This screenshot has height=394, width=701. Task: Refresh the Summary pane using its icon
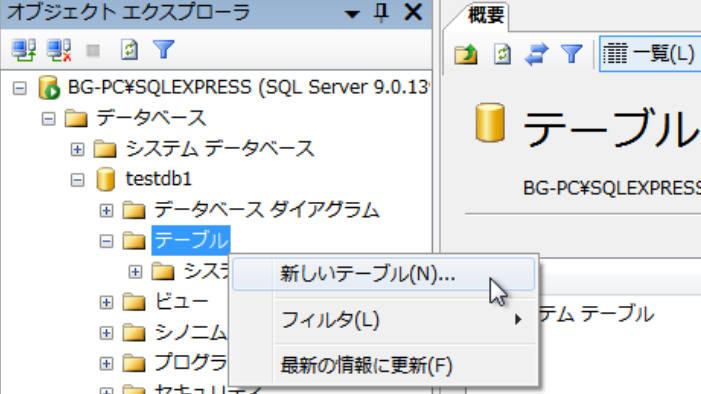[x=502, y=55]
